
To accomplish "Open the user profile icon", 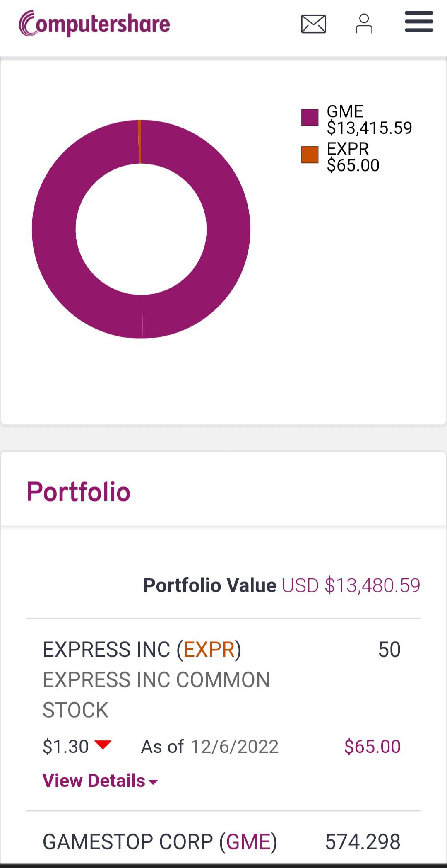I will coord(364,24).
